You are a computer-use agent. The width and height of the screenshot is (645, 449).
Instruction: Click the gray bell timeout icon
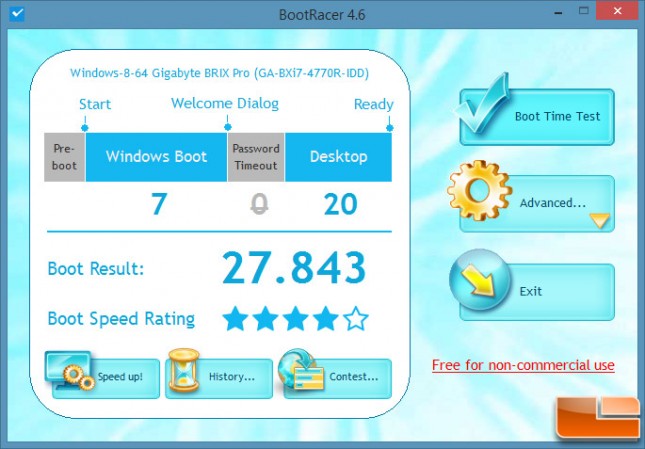click(259, 204)
